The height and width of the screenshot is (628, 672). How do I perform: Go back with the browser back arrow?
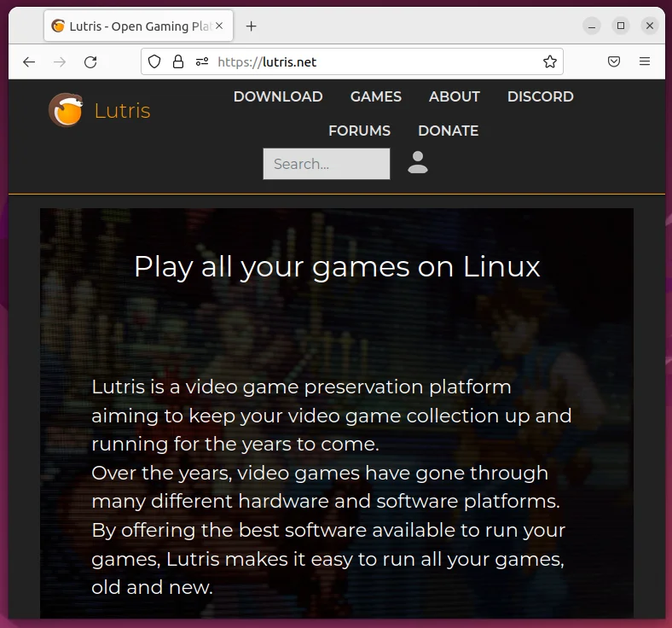coord(29,62)
